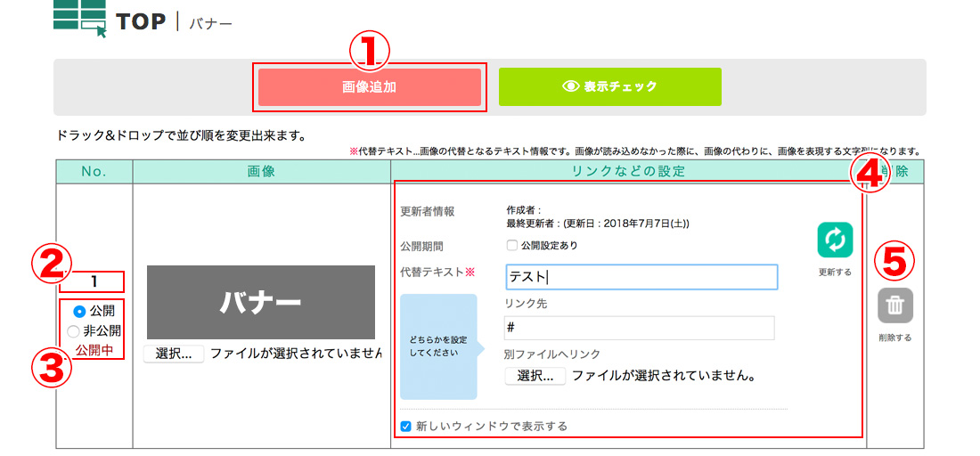Screen dimensions: 980x456
Task: Click the 更新者情報 label
Action: [x=428, y=212]
